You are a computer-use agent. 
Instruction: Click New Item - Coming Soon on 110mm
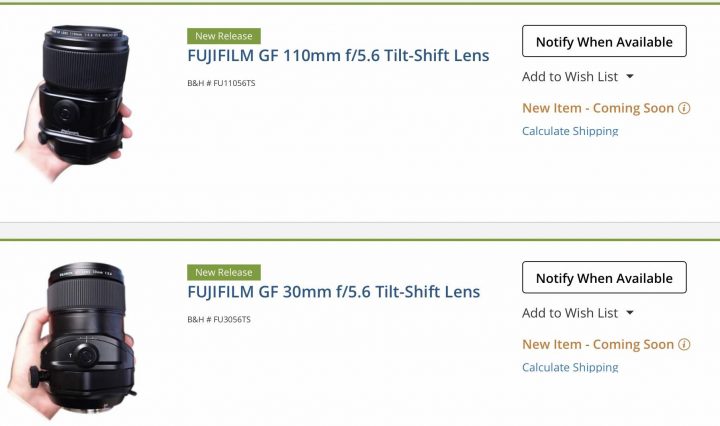tap(598, 108)
